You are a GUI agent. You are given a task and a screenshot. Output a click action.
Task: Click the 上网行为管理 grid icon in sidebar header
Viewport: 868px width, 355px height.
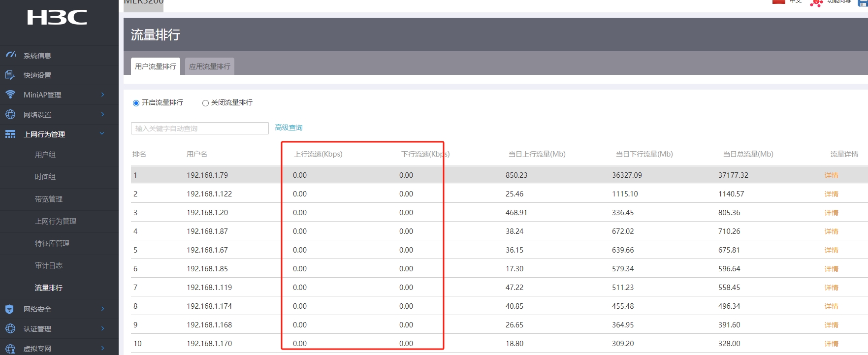[10, 134]
